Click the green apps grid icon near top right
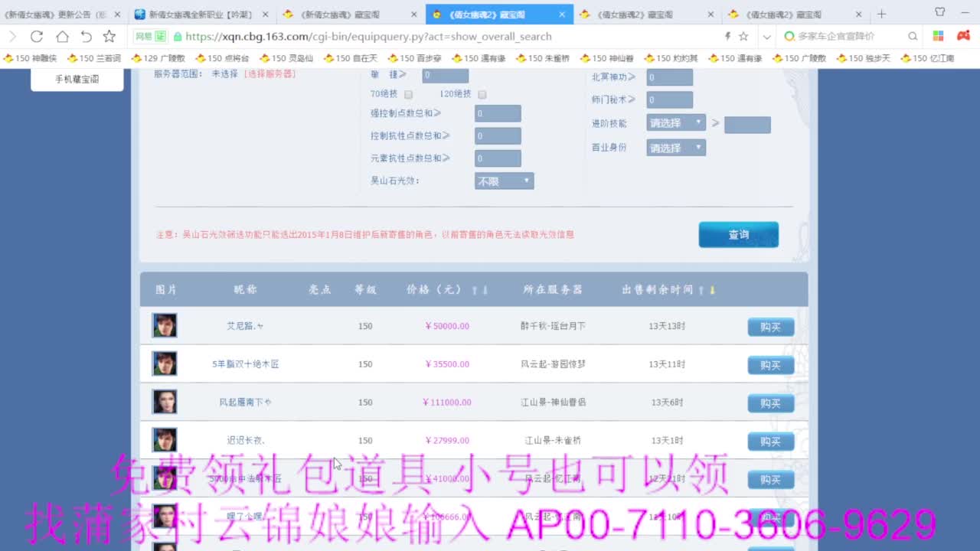 pyautogui.click(x=938, y=35)
